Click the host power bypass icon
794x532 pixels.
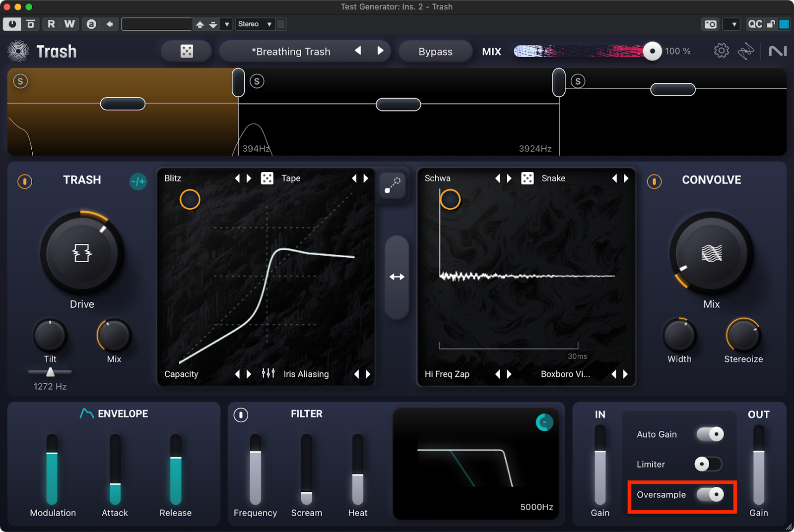tap(12, 24)
